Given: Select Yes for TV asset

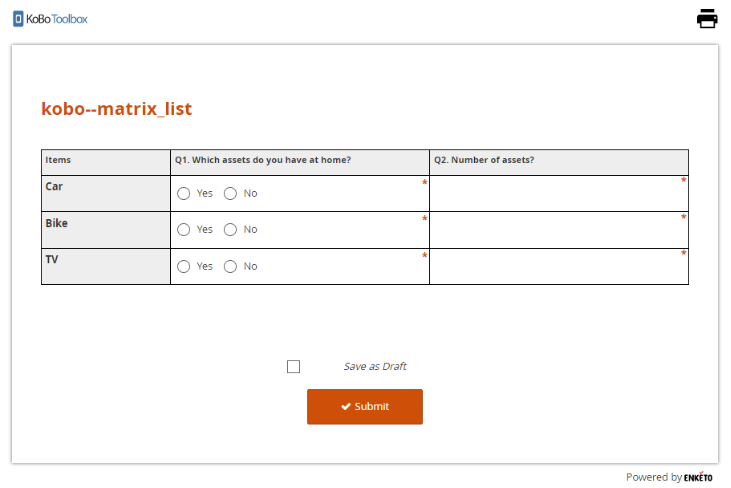Looking at the screenshot, I should [x=184, y=267].
